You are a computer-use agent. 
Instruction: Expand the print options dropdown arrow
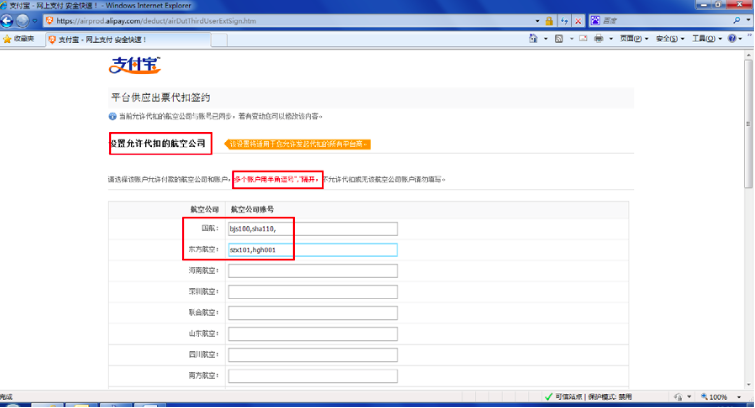pos(611,39)
